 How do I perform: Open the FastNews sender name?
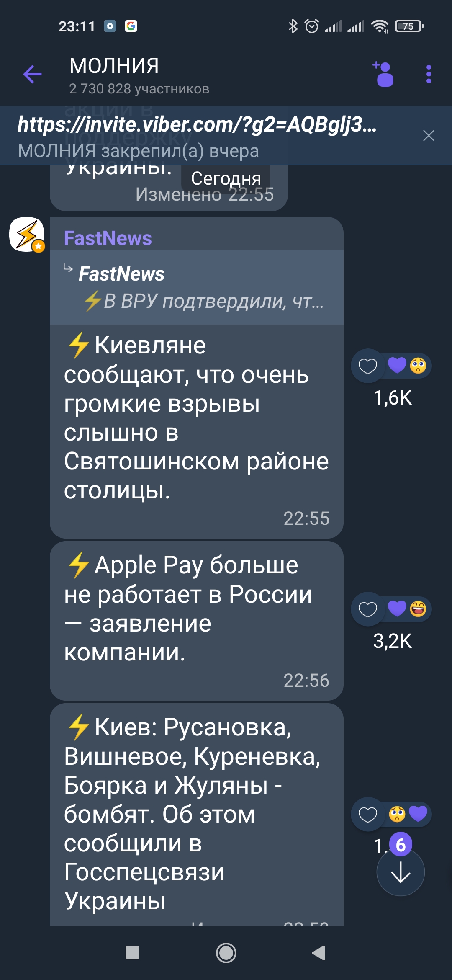(108, 238)
